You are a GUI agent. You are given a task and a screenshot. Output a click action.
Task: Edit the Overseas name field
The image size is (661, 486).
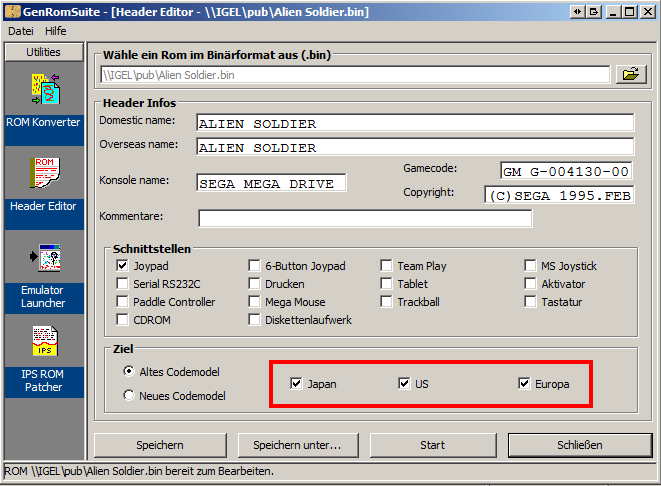(415, 148)
